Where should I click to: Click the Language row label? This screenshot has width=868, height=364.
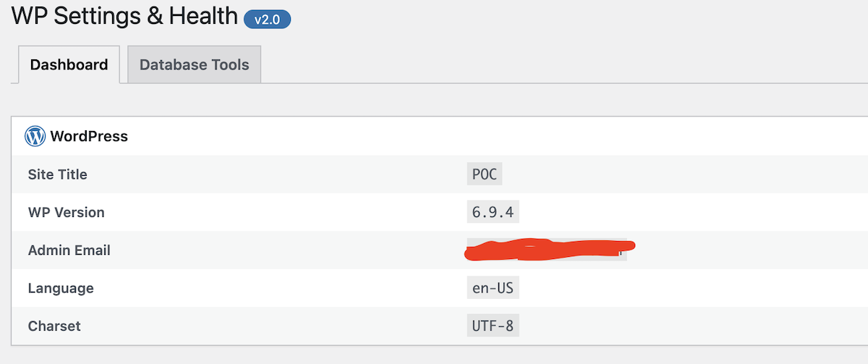coord(61,288)
